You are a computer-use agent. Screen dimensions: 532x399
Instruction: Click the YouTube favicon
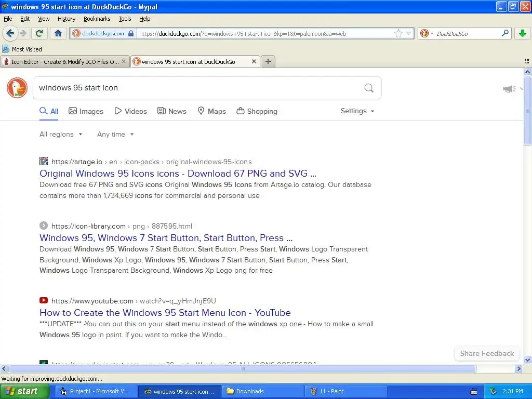(44, 300)
